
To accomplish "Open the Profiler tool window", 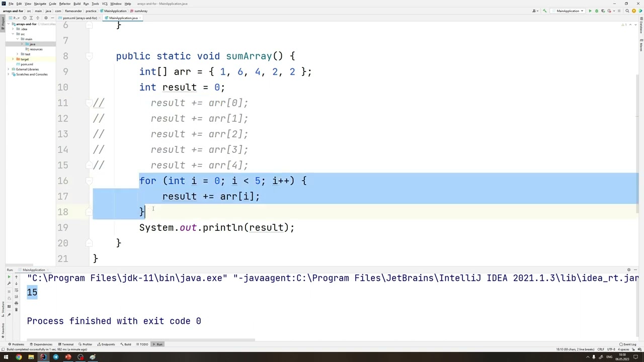I will point(85,344).
